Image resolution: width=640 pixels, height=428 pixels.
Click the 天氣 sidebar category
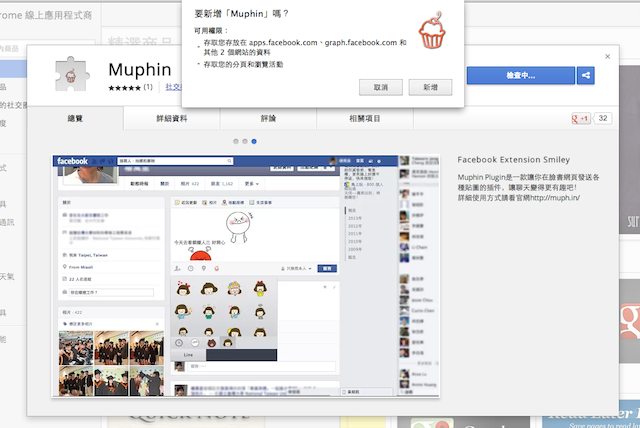[x=7, y=277]
